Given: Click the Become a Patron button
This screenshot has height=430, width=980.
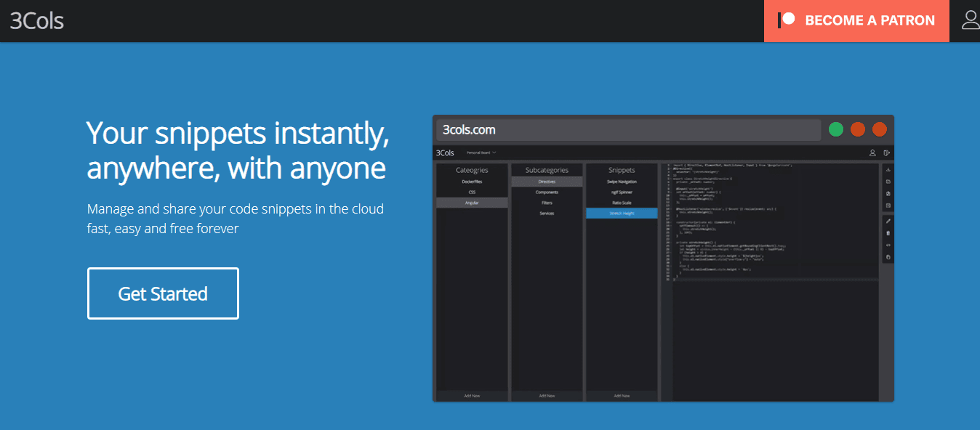Looking at the screenshot, I should click(856, 20).
